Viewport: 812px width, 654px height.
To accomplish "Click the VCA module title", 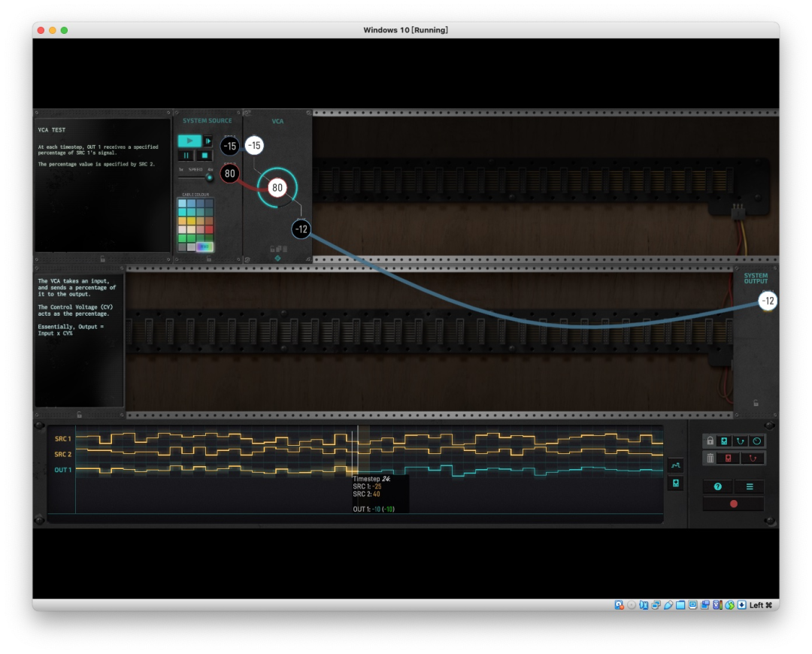I will point(277,121).
